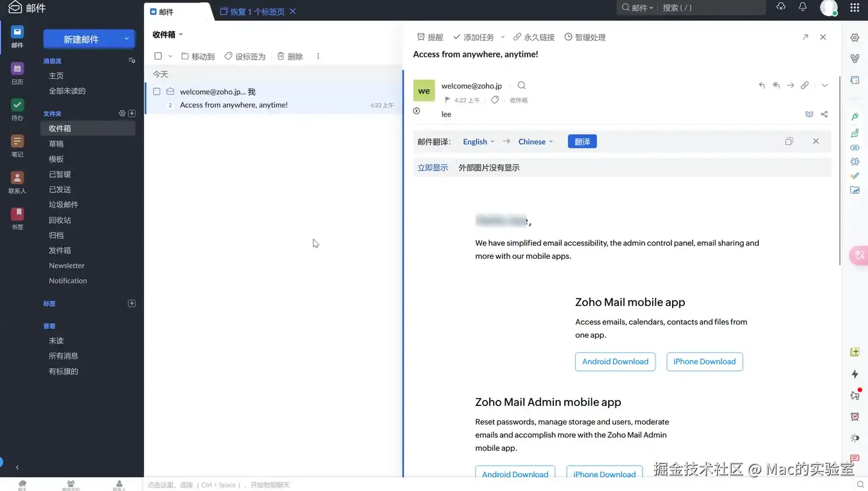
Task: Change English source language dropdown
Action: click(479, 142)
